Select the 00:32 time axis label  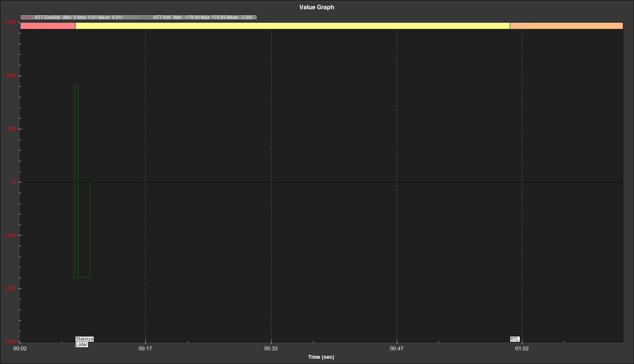pos(271,348)
